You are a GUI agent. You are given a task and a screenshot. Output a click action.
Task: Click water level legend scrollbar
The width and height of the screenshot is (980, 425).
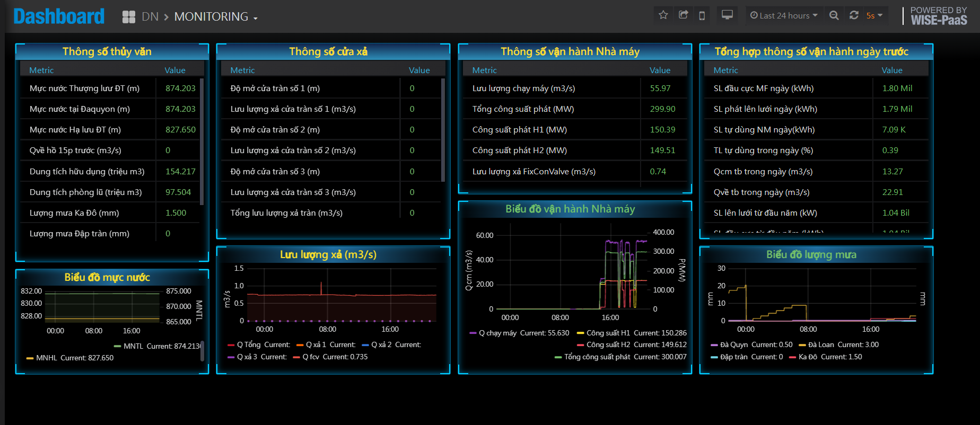[x=202, y=351]
